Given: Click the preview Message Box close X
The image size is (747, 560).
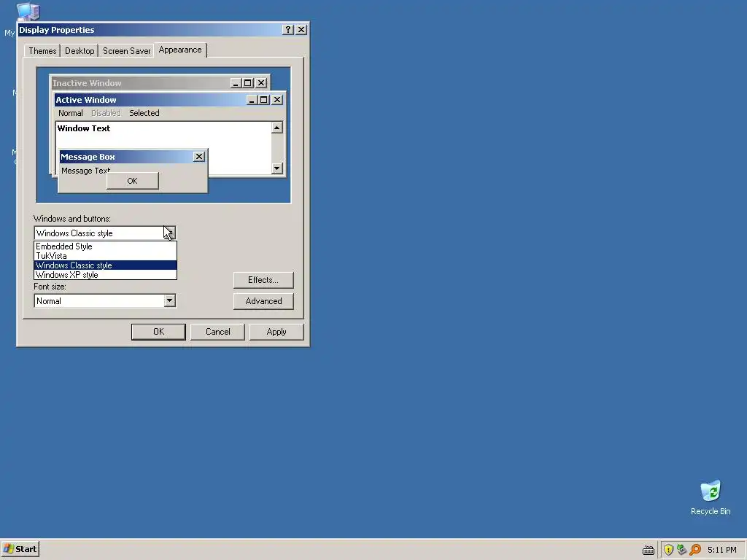Looking at the screenshot, I should 199,156.
